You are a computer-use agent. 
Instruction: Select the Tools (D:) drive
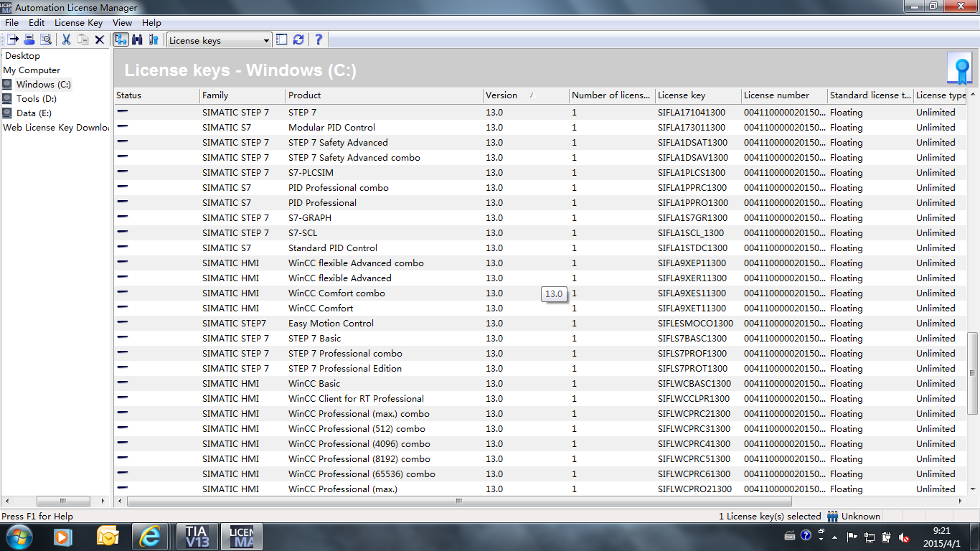[37, 99]
